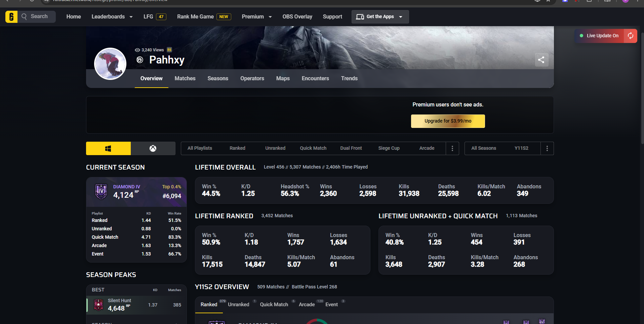Filter stats by Arcade playlist
This screenshot has height=324, width=644.
(427, 148)
